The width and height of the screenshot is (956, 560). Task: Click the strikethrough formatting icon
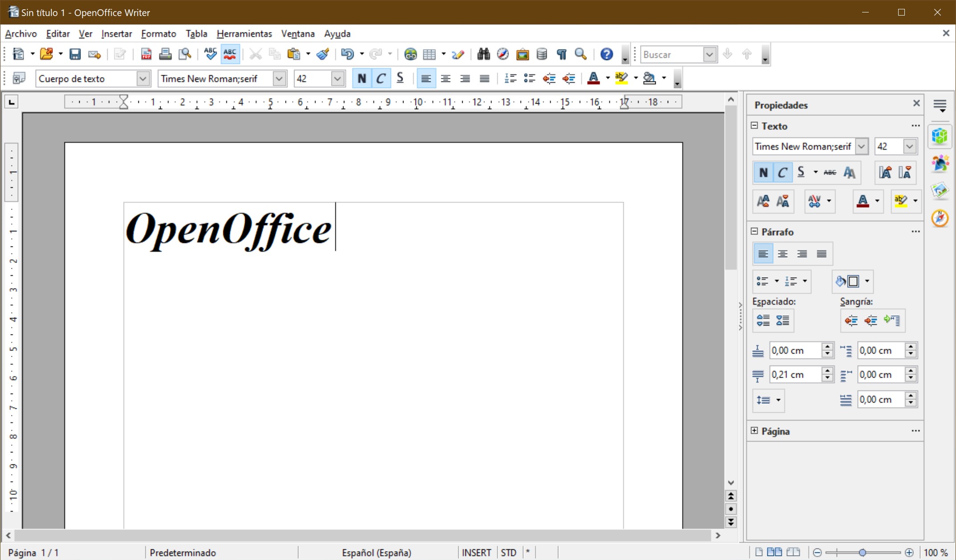(829, 173)
